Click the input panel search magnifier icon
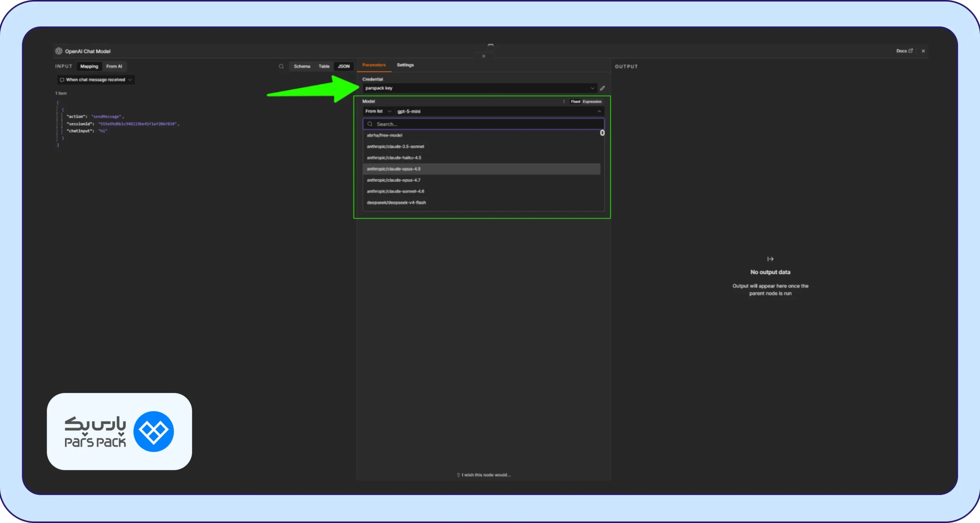 [281, 67]
